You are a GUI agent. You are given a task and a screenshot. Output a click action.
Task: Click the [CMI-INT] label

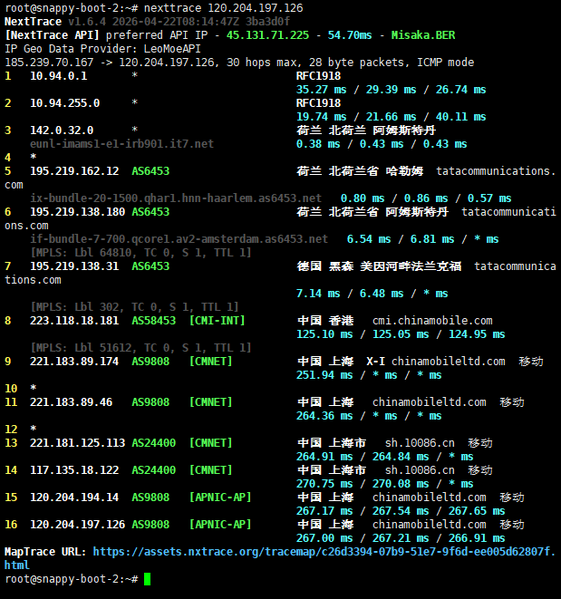pos(217,321)
